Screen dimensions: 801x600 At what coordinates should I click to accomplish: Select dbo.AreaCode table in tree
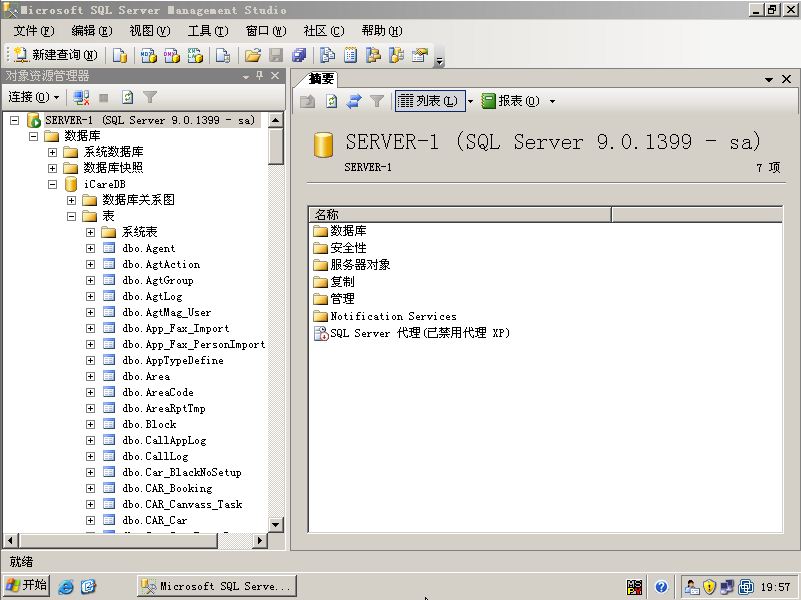(158, 392)
